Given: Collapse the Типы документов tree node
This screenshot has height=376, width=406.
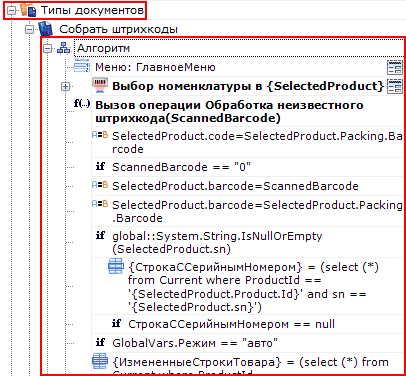Looking at the screenshot, I should (x=12, y=10).
